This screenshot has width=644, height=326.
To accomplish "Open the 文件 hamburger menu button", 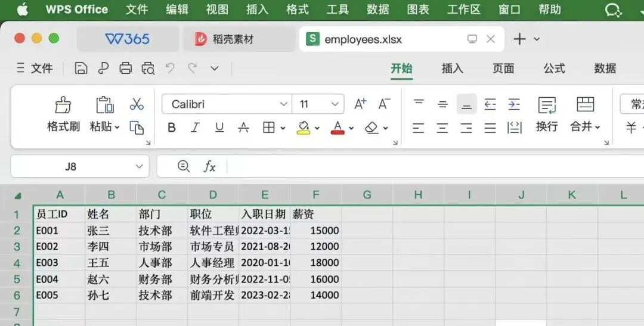I will (x=35, y=68).
